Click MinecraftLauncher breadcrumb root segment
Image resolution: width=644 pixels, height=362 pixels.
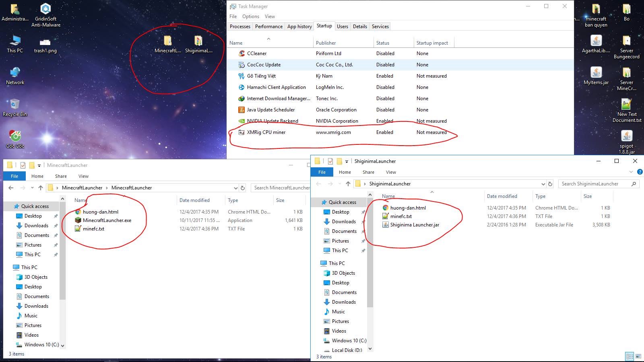(x=82, y=188)
